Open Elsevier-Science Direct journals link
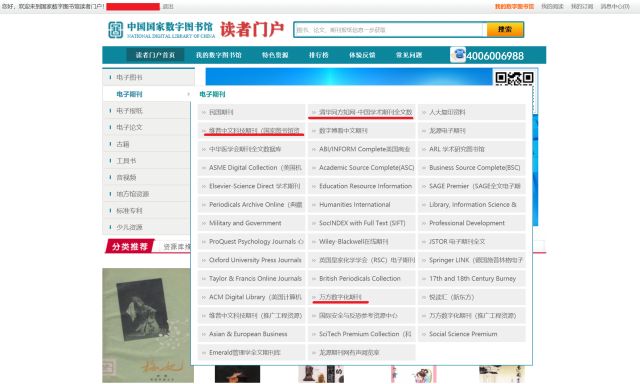640x384 pixels. pyautogui.click(x=255, y=186)
